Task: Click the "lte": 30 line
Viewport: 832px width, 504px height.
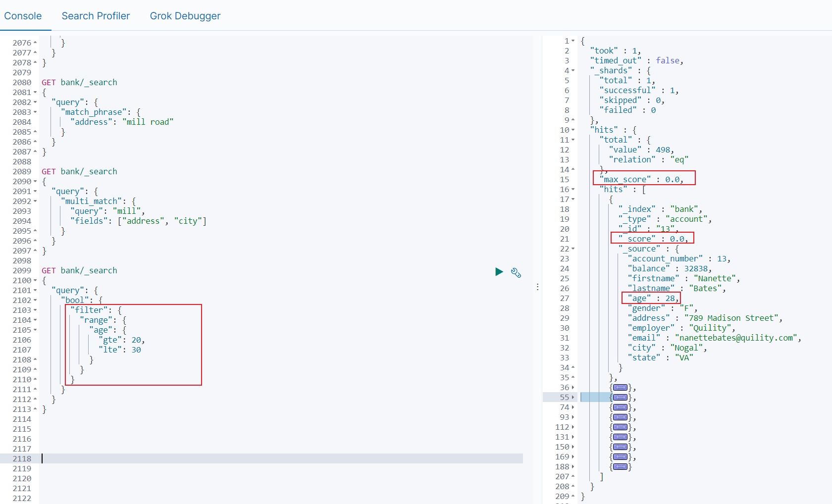Action: coord(120,350)
